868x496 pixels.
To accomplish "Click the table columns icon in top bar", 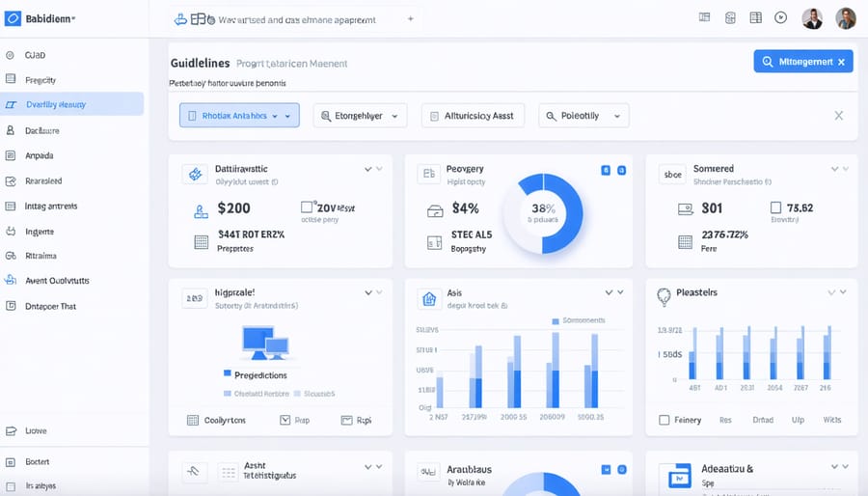I will pyautogui.click(x=755, y=17).
